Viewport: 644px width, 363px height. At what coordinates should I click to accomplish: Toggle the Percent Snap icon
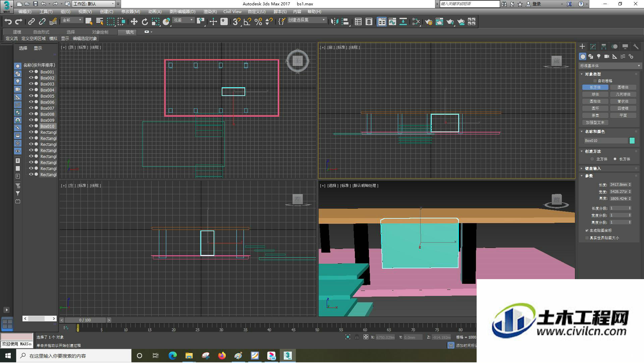[x=258, y=22]
